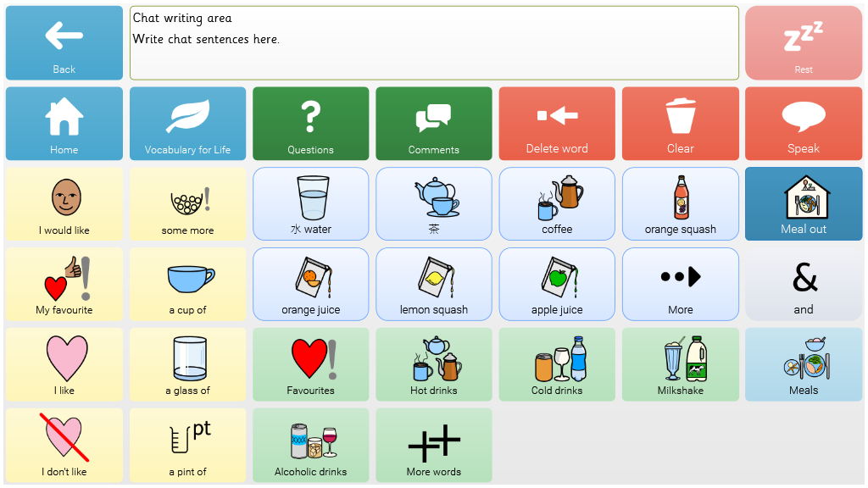Delete the last word
The height and width of the screenshot is (488, 868).
(557, 124)
